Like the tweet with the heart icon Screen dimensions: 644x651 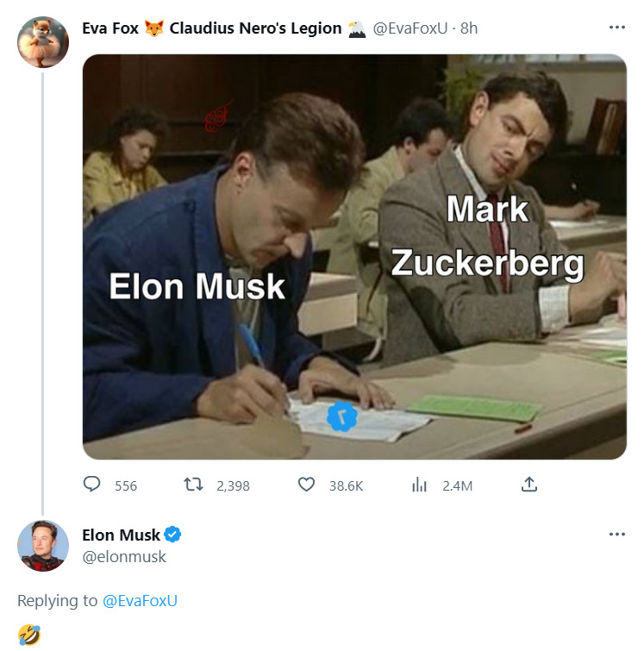click(x=306, y=485)
